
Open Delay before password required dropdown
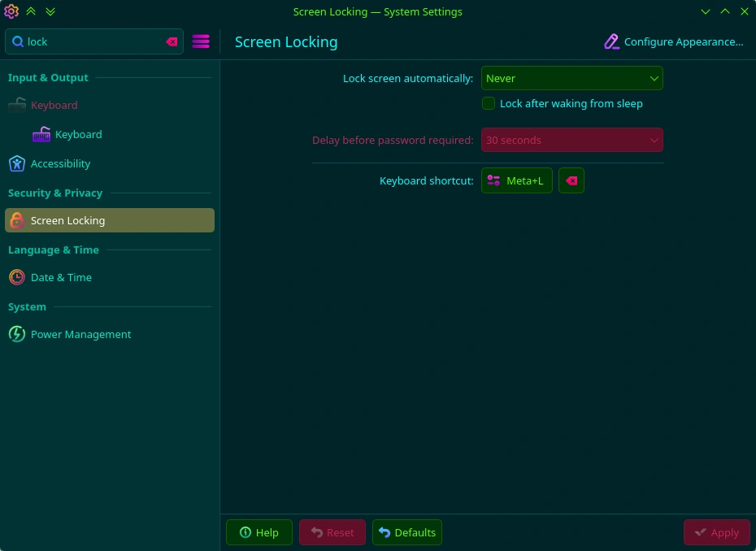pos(571,140)
